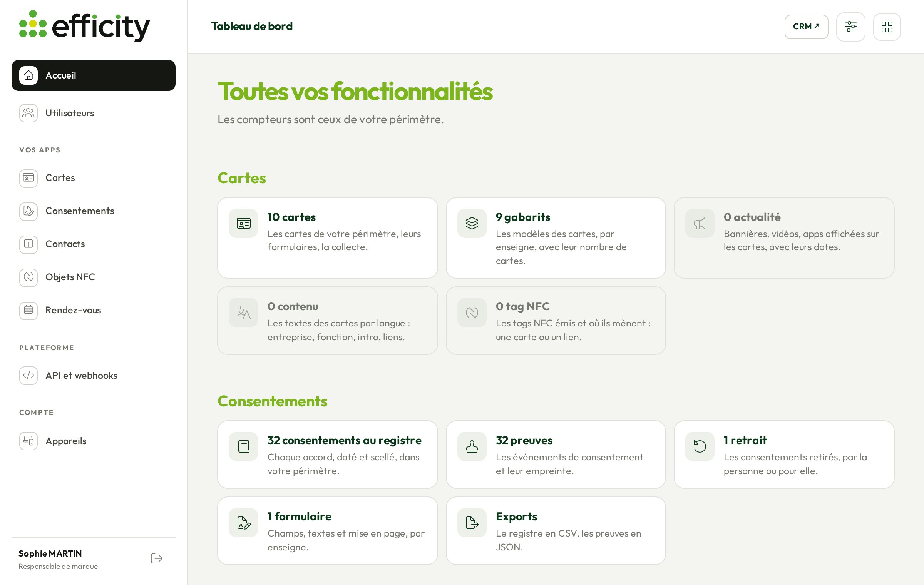Open the 9 gabarits tile
Image resolution: width=924 pixels, height=585 pixels.
tap(556, 238)
